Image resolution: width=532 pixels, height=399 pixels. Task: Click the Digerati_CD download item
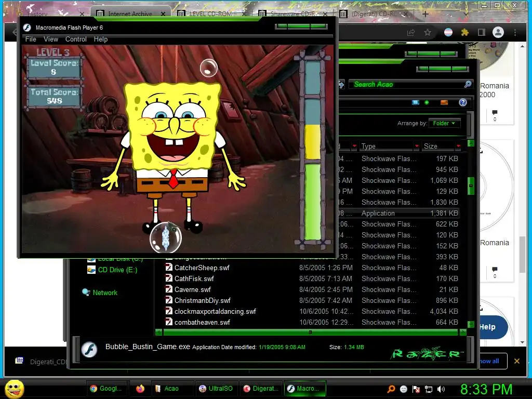pyautogui.click(x=41, y=362)
